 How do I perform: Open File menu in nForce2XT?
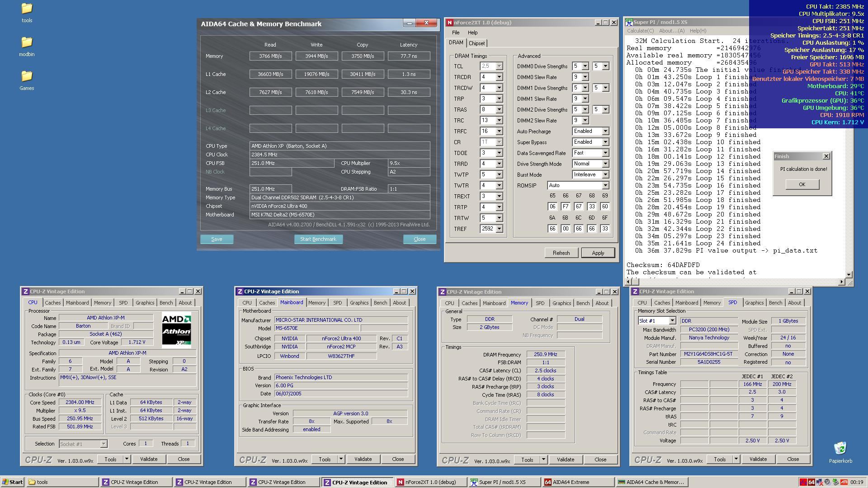pyautogui.click(x=456, y=33)
